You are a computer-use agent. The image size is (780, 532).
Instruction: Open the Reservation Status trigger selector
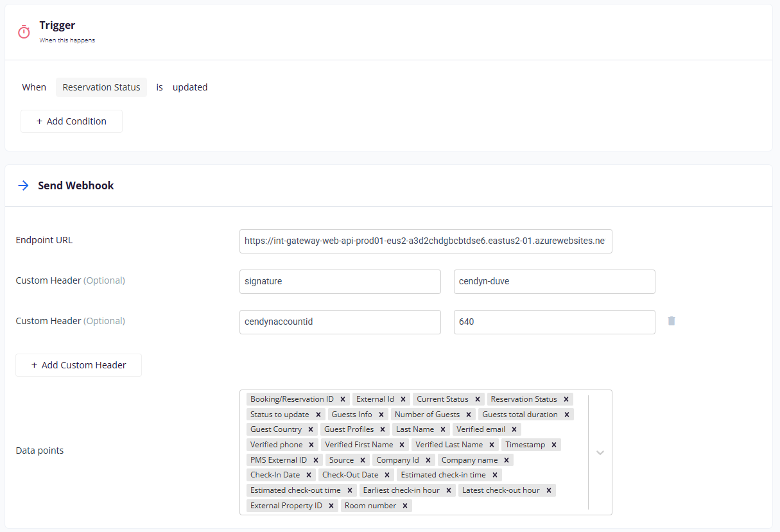point(101,87)
